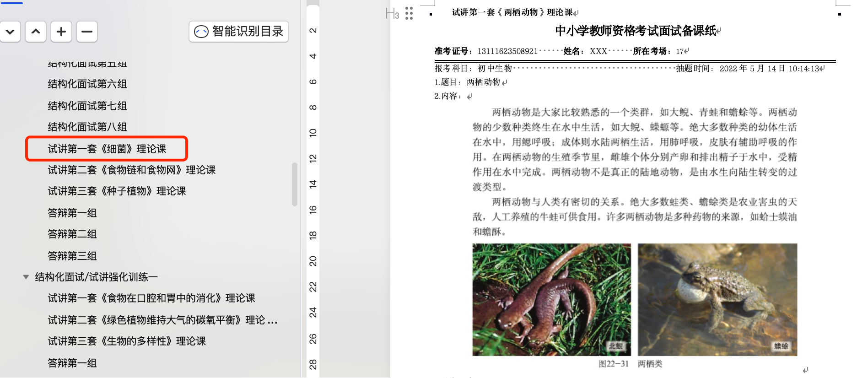Click the document title 中小学教师资格考试面试备课纸
868x378 pixels.
[x=635, y=31]
